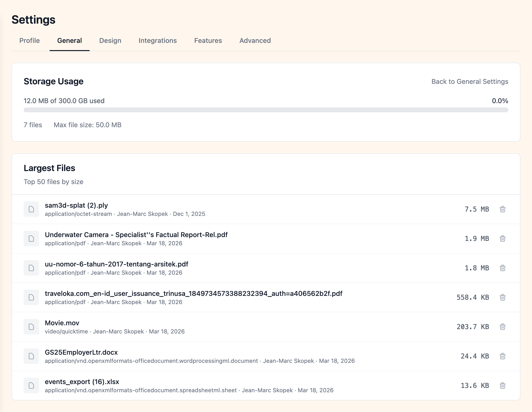Click video/quicktime metadata line of Movie.mov
532x412 pixels.
[x=115, y=331]
